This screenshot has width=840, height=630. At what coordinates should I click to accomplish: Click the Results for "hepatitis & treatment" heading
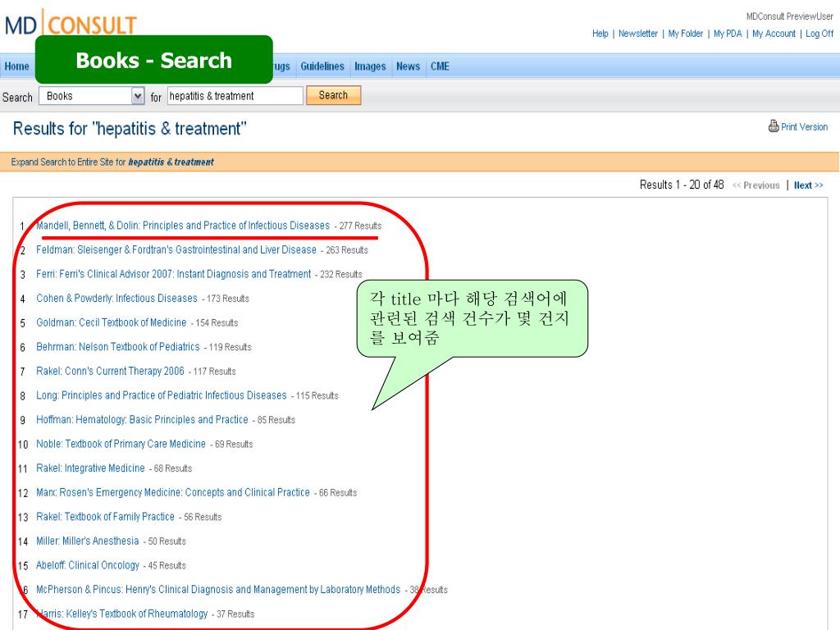coord(130,129)
